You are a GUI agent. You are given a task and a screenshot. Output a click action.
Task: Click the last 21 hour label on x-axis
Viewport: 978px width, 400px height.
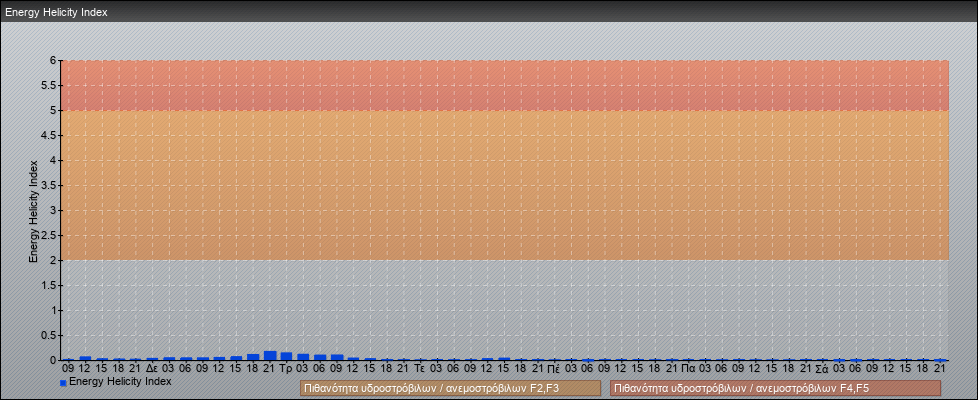[x=940, y=369]
